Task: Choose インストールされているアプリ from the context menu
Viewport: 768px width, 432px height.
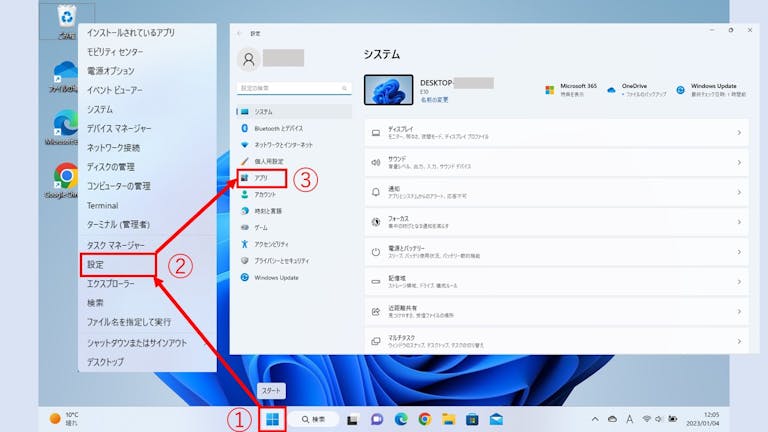Action: click(131, 33)
